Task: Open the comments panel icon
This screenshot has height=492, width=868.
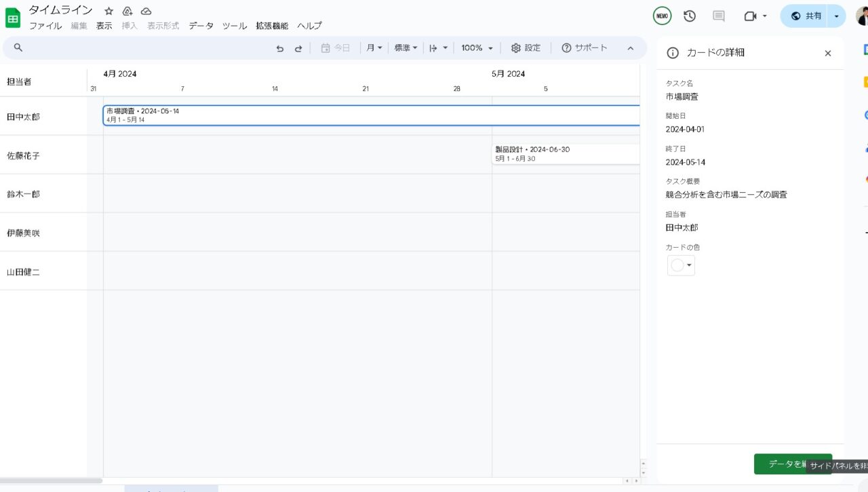Action: point(717,16)
